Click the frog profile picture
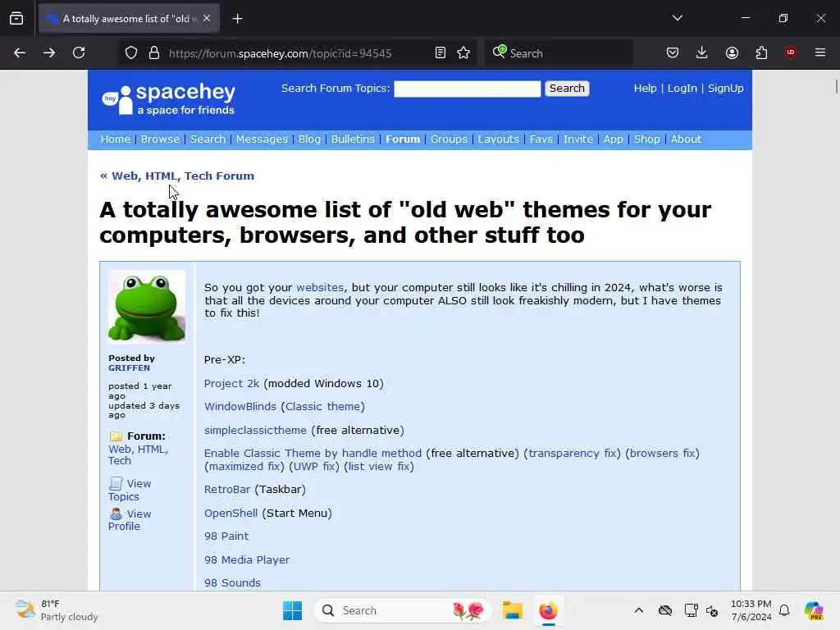The image size is (840, 630). [147, 307]
